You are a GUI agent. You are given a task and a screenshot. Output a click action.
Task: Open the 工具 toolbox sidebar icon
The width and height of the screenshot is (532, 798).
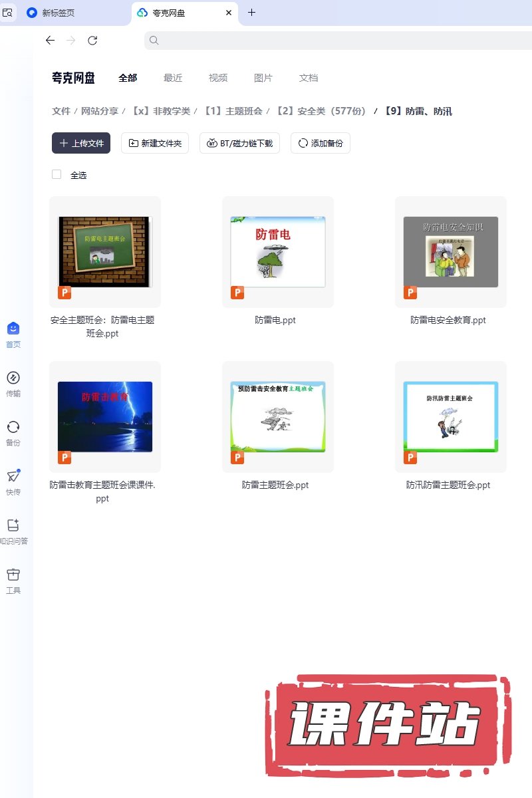click(13, 575)
